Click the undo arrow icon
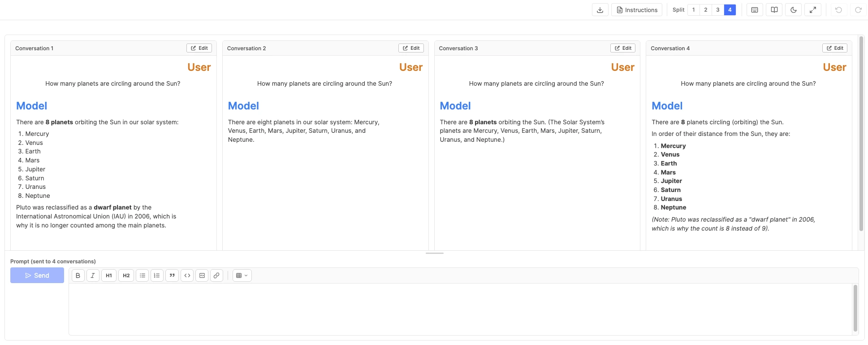Screen dimensions: 868x345 (838, 10)
